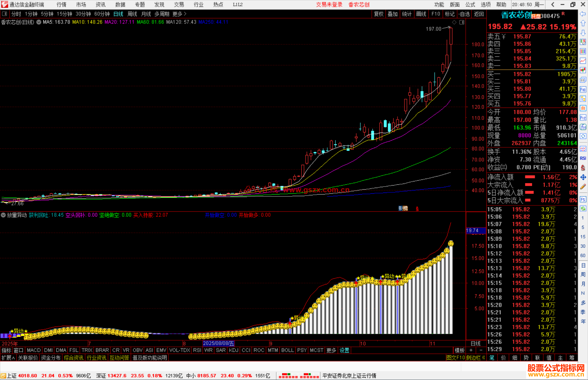Viewport: 588px width, 380px height.
Task: Click the RSI indicator sidebar icon
Action: tap(583, 158)
